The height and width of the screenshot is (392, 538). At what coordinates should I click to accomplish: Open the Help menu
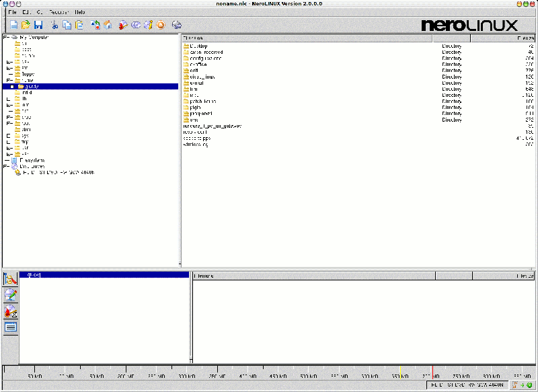(80, 12)
